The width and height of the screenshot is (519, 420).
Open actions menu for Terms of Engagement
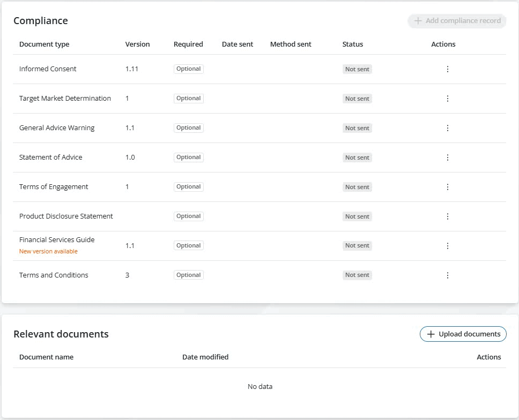(x=448, y=187)
